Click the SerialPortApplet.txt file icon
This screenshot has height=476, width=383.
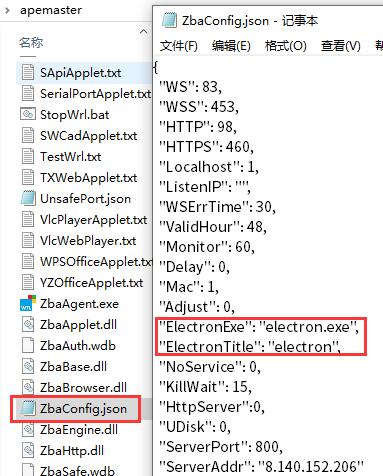pos(28,94)
